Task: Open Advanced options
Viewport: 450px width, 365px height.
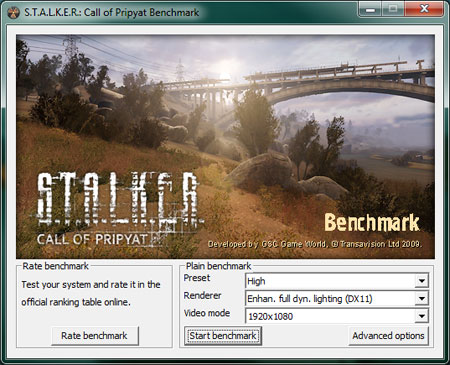Action: click(388, 336)
